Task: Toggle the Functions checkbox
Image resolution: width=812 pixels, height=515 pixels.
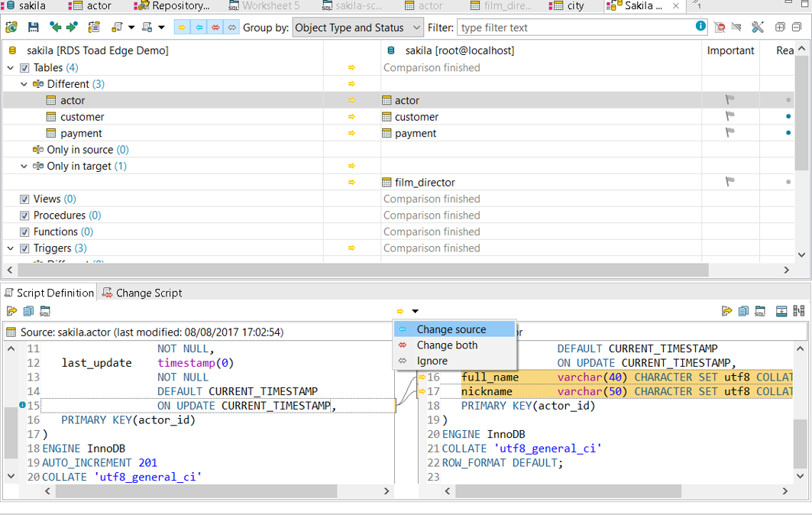Action: click(24, 232)
